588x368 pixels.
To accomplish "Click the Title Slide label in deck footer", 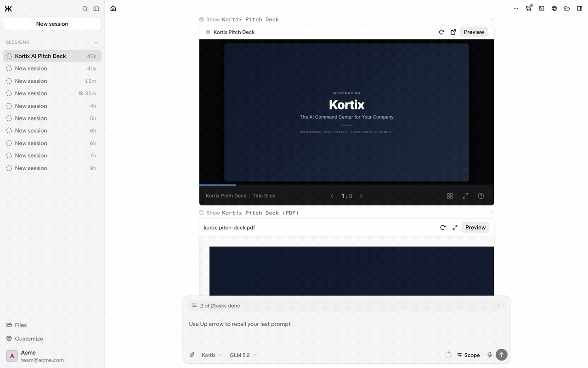I will (264, 196).
